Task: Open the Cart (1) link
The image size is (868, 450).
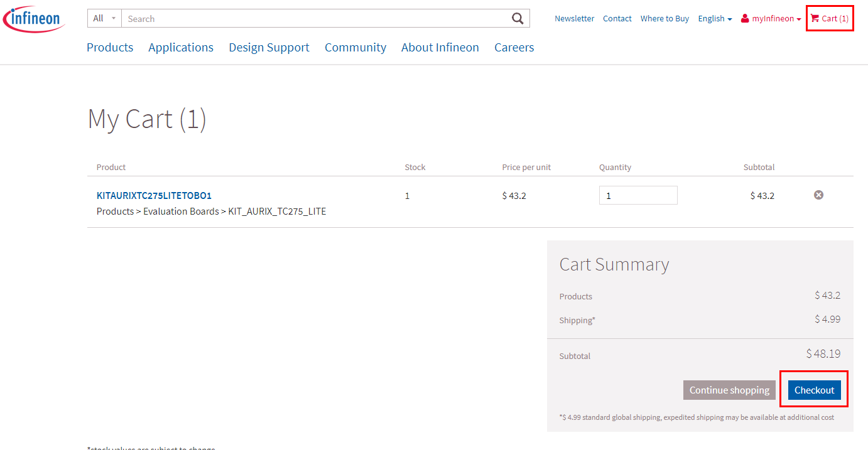Action: pos(830,19)
